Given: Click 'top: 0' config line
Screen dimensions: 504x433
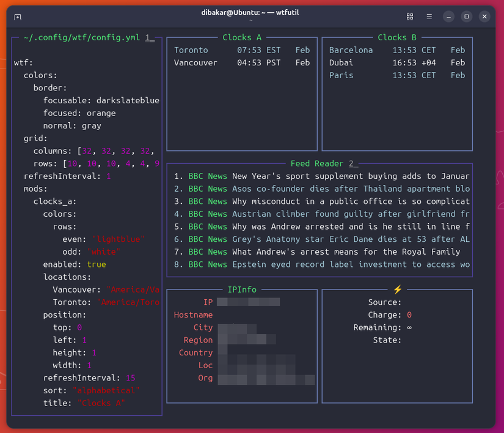Looking at the screenshot, I should 67,327.
